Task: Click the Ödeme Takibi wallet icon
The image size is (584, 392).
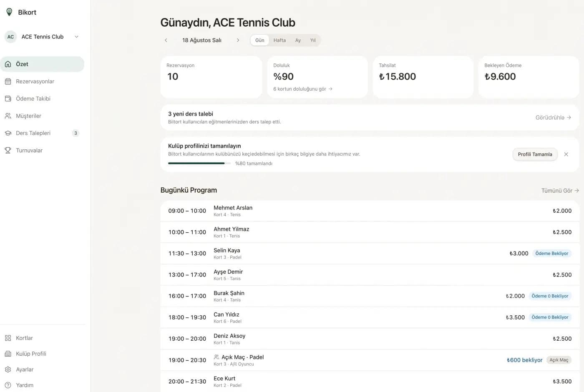Action: pos(8,99)
